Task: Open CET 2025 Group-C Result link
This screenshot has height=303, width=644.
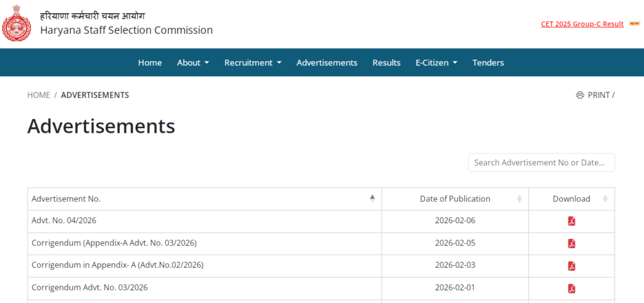Action: click(x=582, y=24)
